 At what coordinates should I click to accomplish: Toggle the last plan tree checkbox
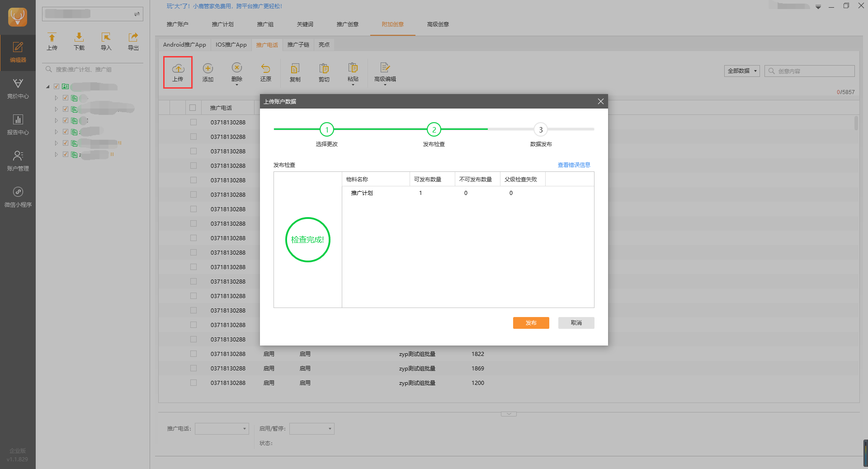pyautogui.click(x=66, y=154)
